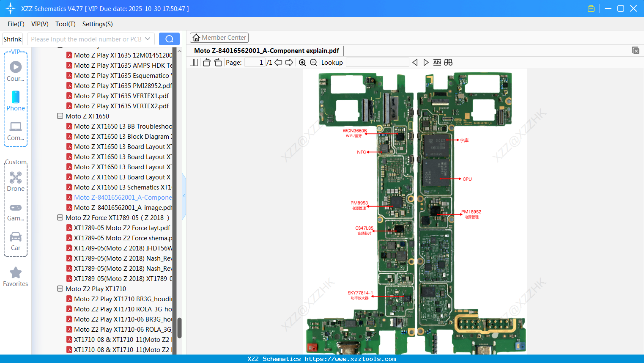
Task: Open the VIP(V) menu
Action: 39,24
